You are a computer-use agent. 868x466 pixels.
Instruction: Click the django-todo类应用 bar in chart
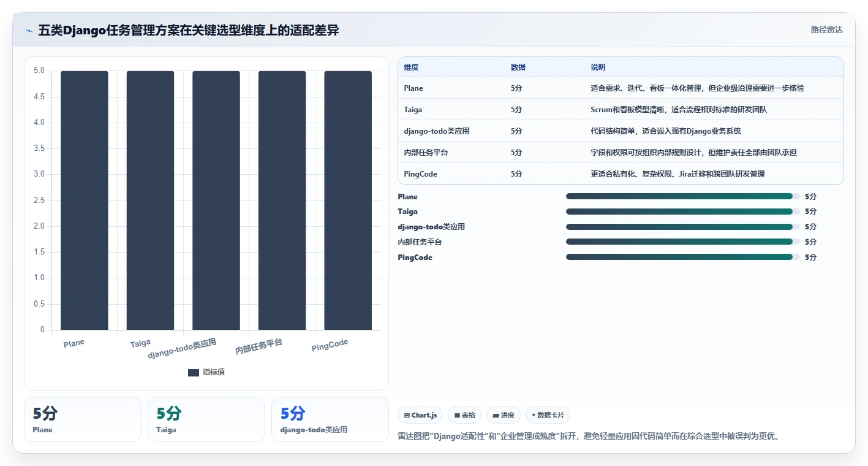pos(216,201)
